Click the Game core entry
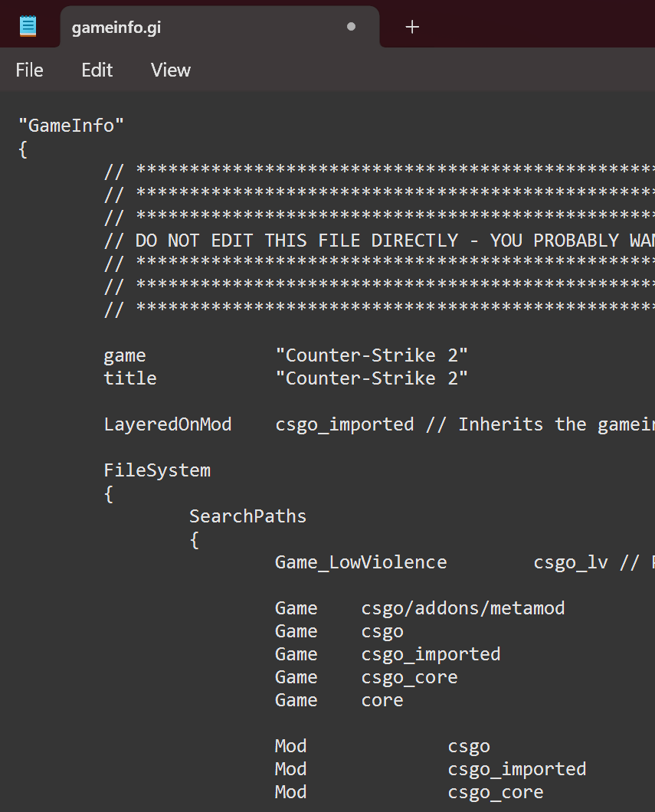Image resolution: width=655 pixels, height=812 pixels. click(382, 699)
